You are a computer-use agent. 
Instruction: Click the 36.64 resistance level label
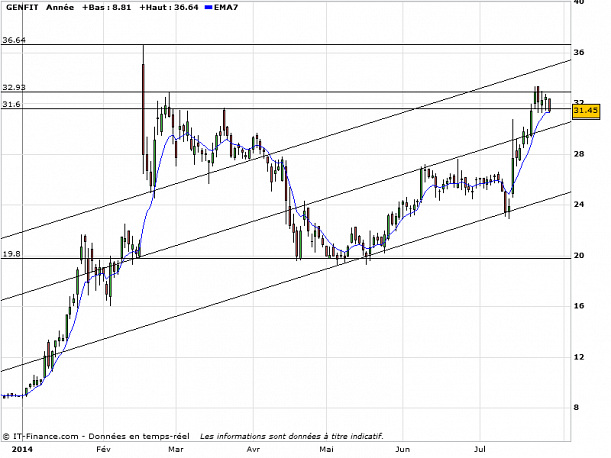14,40
